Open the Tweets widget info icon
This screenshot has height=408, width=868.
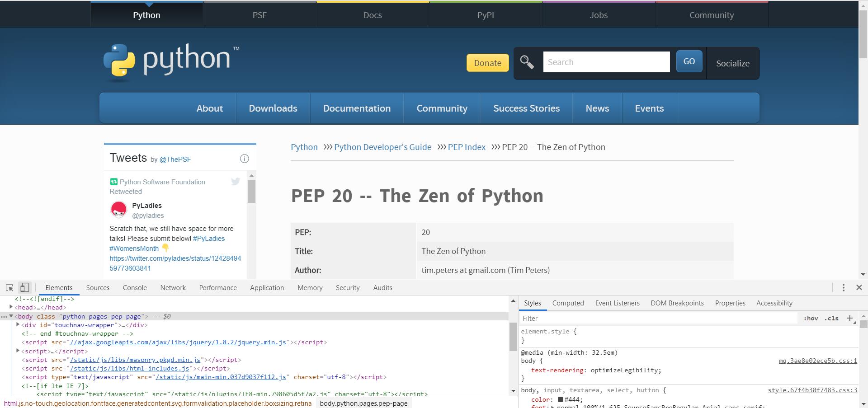click(x=245, y=159)
